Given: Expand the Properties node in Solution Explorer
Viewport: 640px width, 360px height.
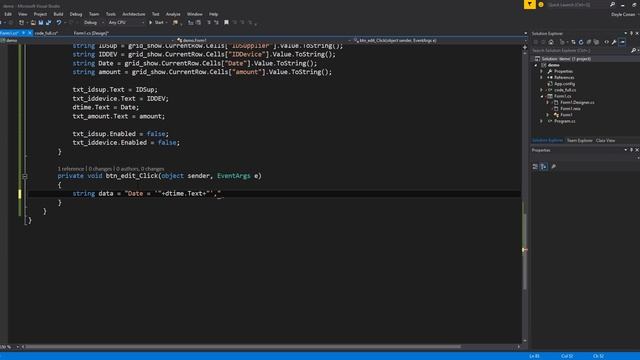Looking at the screenshot, I should tap(542, 71).
